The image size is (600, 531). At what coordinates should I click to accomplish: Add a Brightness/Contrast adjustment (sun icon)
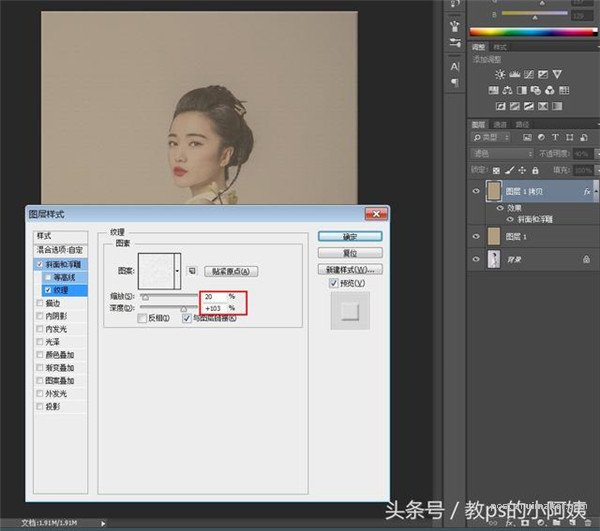click(500, 74)
